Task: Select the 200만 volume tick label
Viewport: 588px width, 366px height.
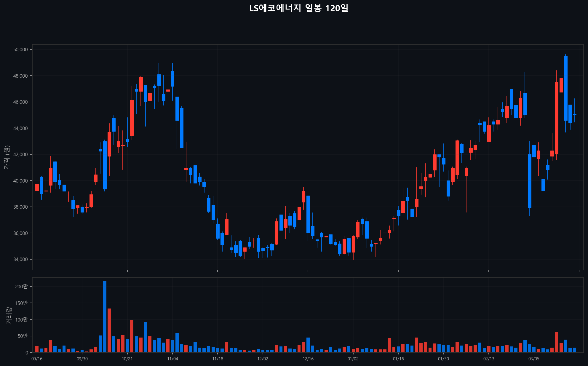Action: (21, 287)
